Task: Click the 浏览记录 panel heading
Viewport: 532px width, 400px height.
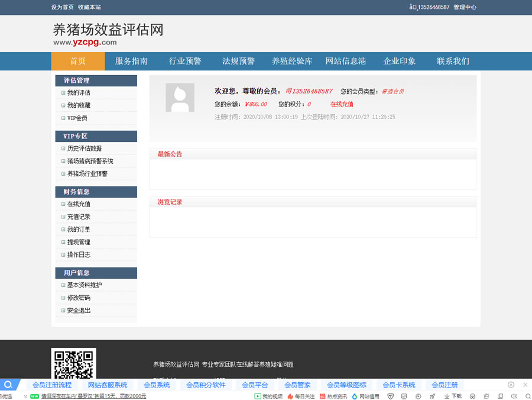Action: [x=170, y=202]
